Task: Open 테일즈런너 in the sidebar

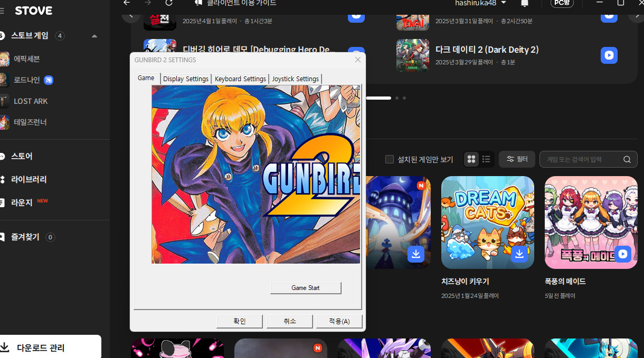Action: (30, 122)
